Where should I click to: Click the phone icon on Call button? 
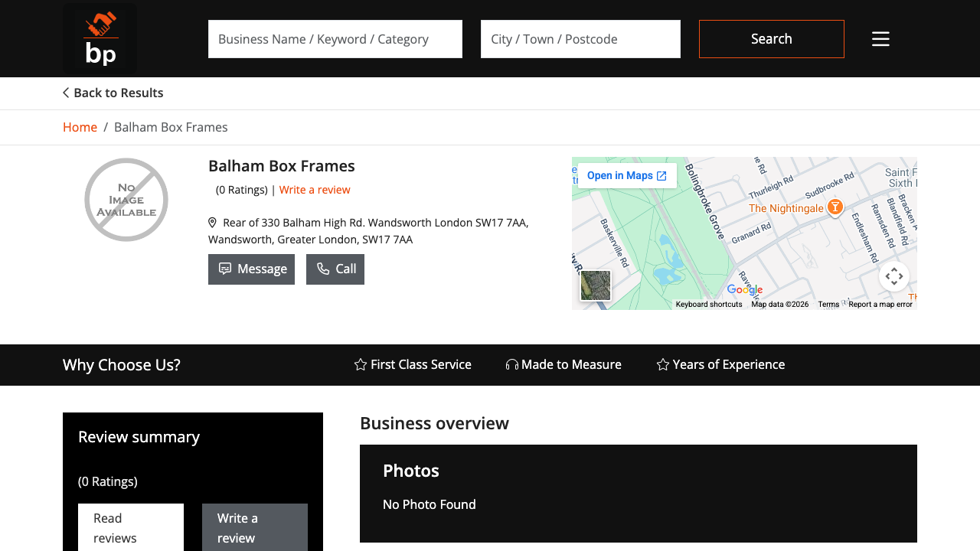(322, 269)
